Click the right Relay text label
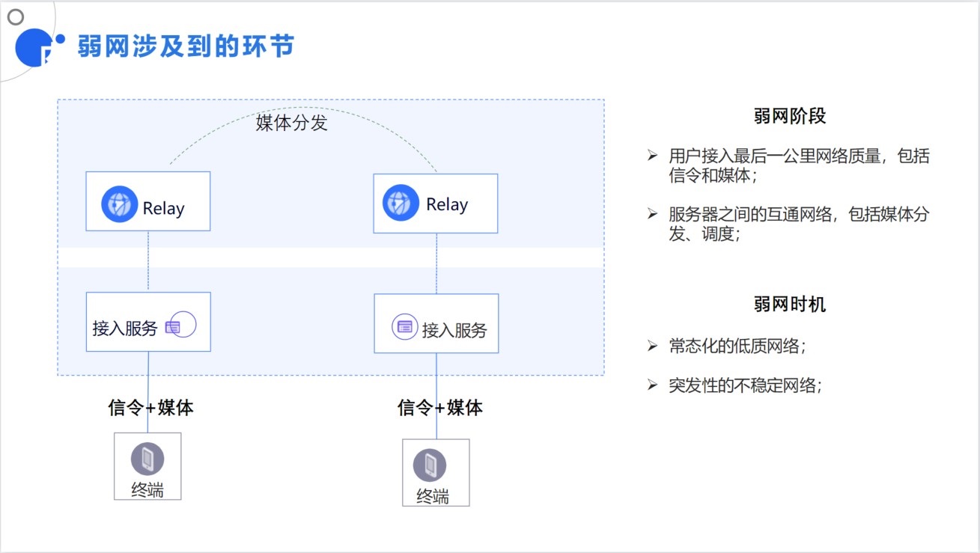This screenshot has width=980, height=553. click(x=447, y=204)
